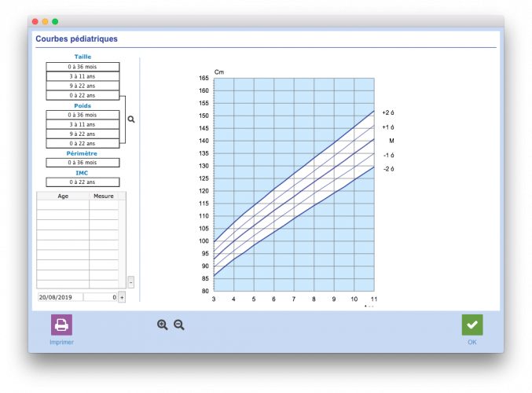532x393 pixels.
Task: Click the M median curve label
Action: click(391, 141)
